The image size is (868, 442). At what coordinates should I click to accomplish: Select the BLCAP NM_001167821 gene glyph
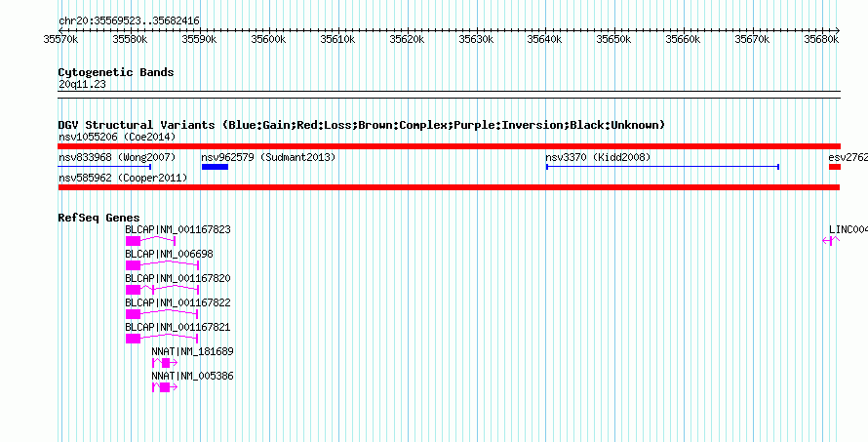[162, 339]
